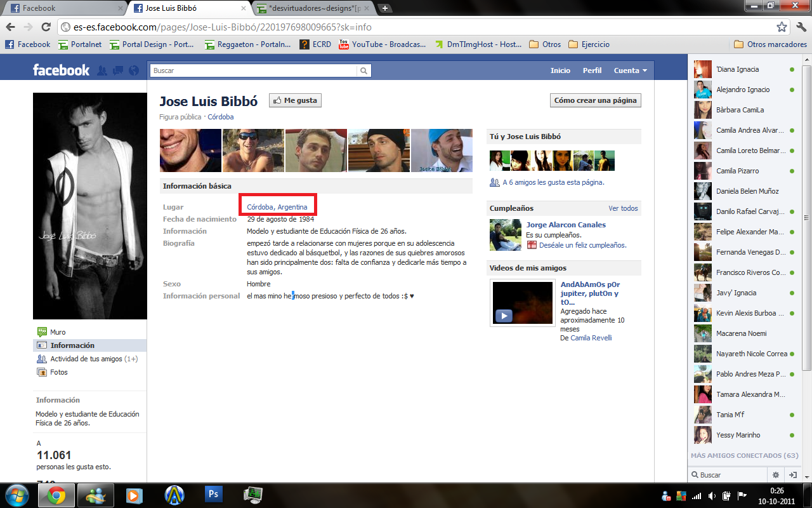
Task: Reload the page with the refresh icon
Action: coord(46,27)
